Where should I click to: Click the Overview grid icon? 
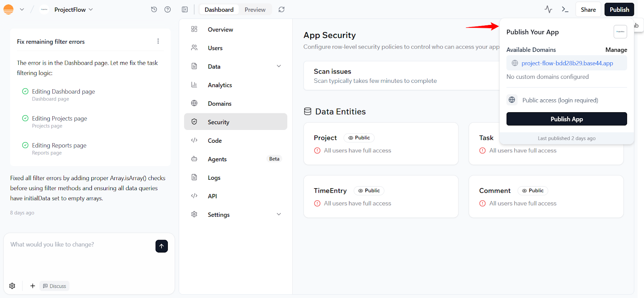pos(194,29)
